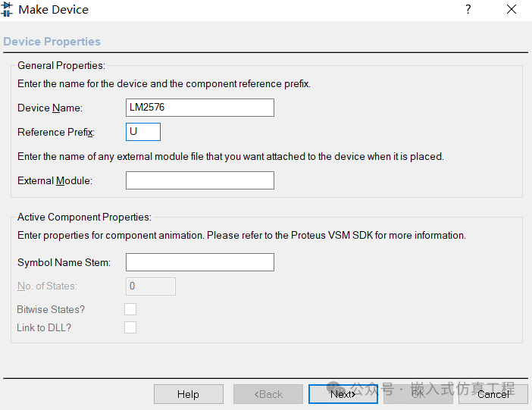
Task: Confirm with the OK button
Action: click(x=418, y=394)
